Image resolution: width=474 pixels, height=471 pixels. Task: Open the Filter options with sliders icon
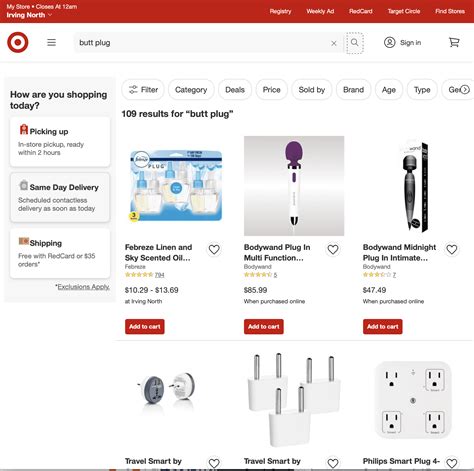[x=143, y=90]
